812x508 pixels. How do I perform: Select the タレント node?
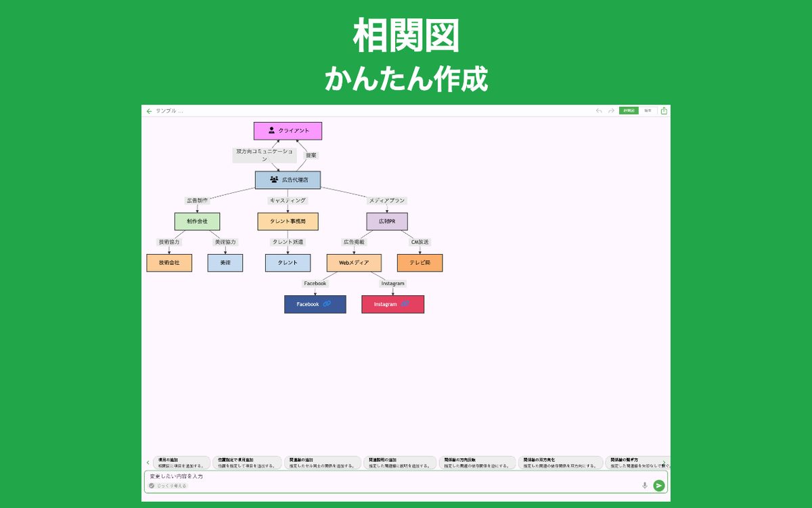point(288,263)
